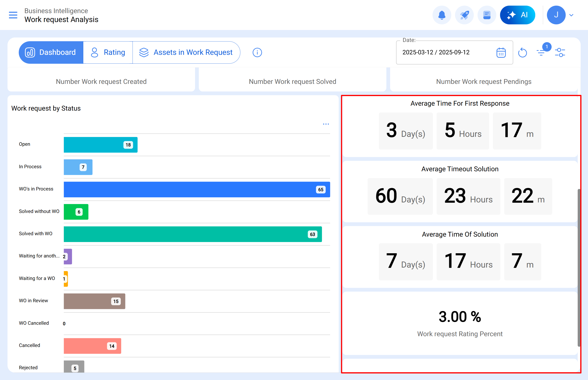Viewport: 588px width, 380px height.
Task: Click the info icon next to tabs
Action: (257, 52)
